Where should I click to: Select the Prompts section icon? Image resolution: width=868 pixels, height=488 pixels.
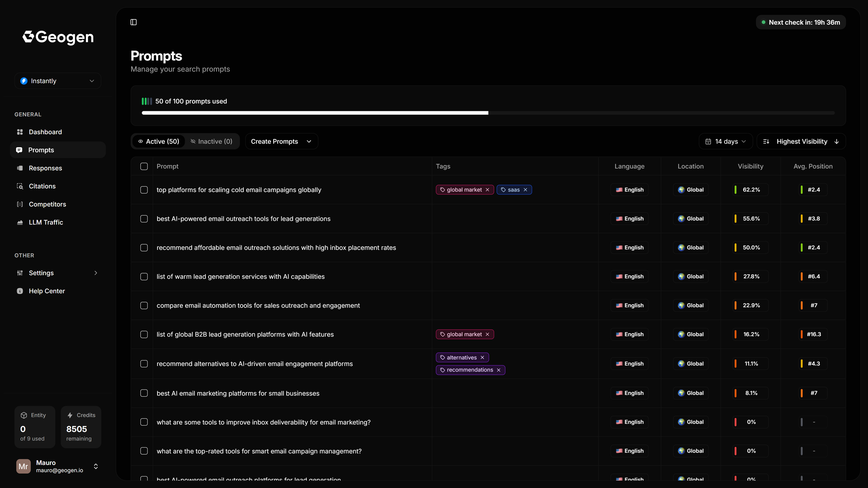[19, 150]
